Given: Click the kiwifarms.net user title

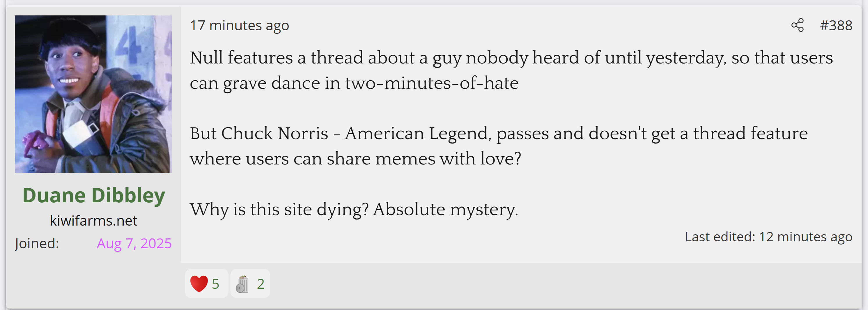Looking at the screenshot, I should tap(93, 221).
